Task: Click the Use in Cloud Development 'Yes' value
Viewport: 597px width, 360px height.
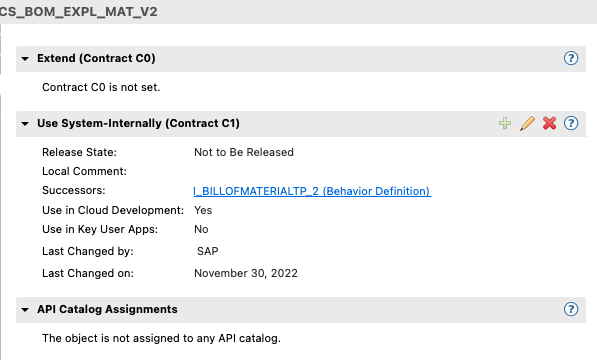Action: click(x=203, y=210)
